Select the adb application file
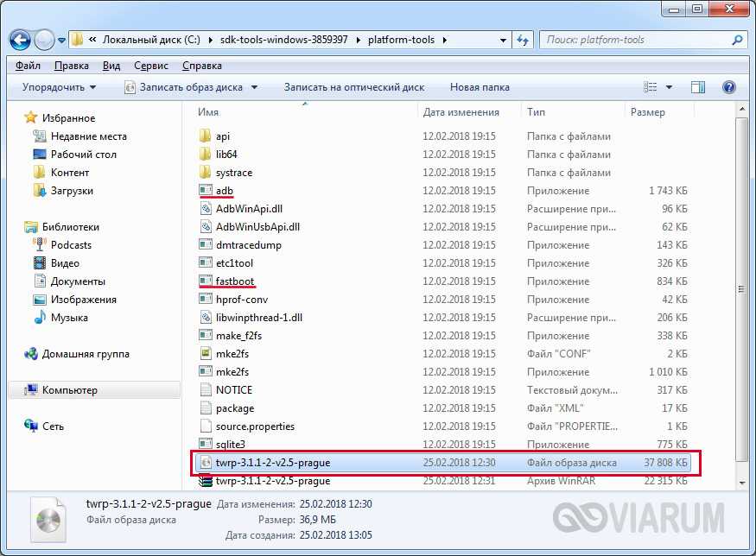The height and width of the screenshot is (556, 756). coord(225,191)
